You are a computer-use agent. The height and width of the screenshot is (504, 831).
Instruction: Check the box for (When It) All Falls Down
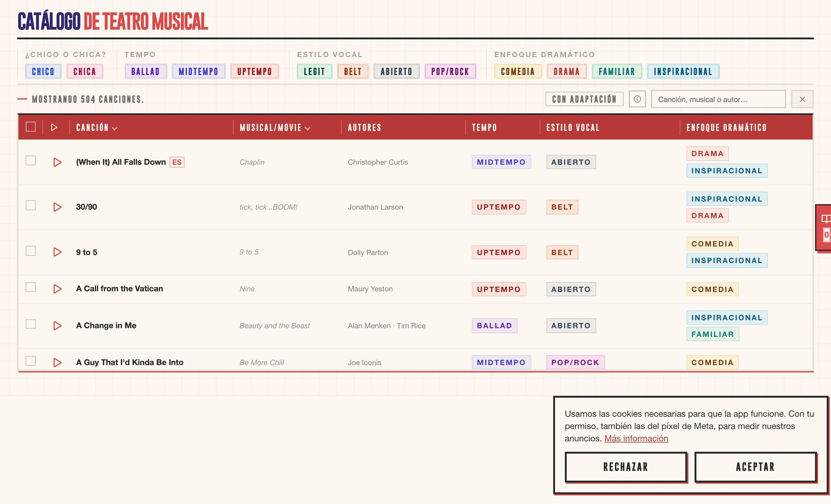click(31, 161)
